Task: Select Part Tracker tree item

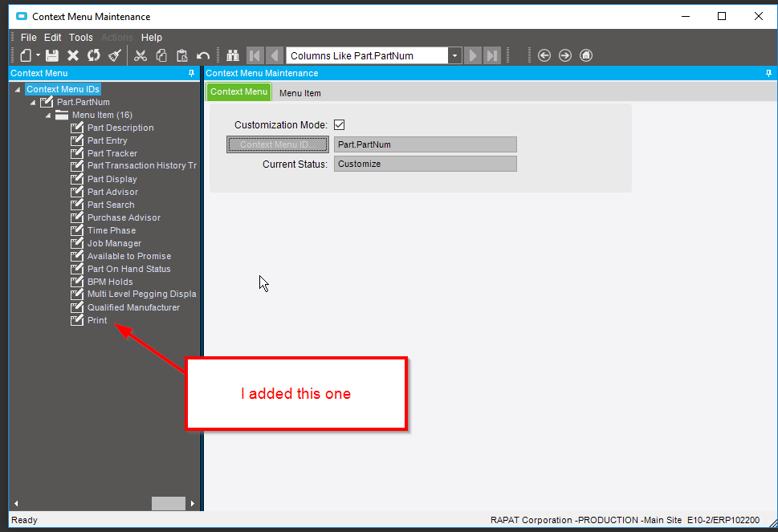Action: point(112,154)
